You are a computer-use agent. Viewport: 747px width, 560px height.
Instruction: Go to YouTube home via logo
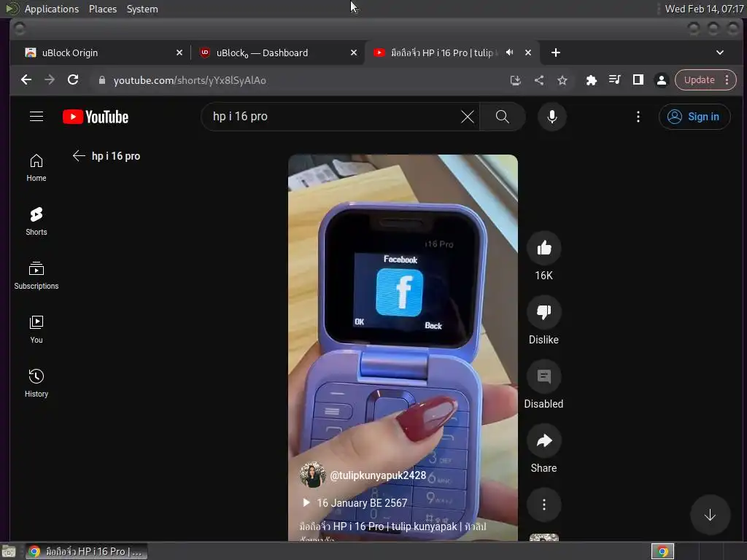pyautogui.click(x=96, y=117)
